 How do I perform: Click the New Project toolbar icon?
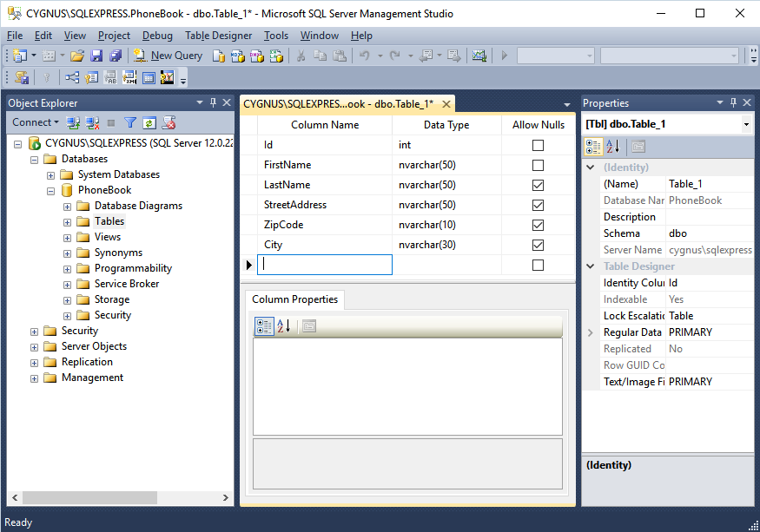[x=19, y=56]
